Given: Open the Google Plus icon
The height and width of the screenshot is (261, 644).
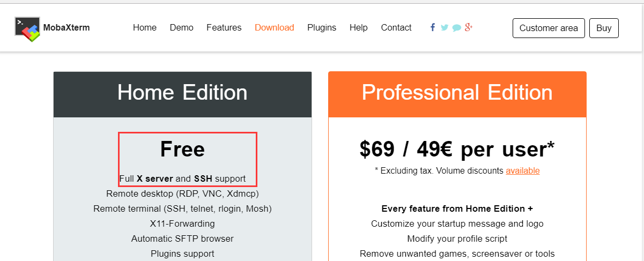Looking at the screenshot, I should tap(469, 27).
